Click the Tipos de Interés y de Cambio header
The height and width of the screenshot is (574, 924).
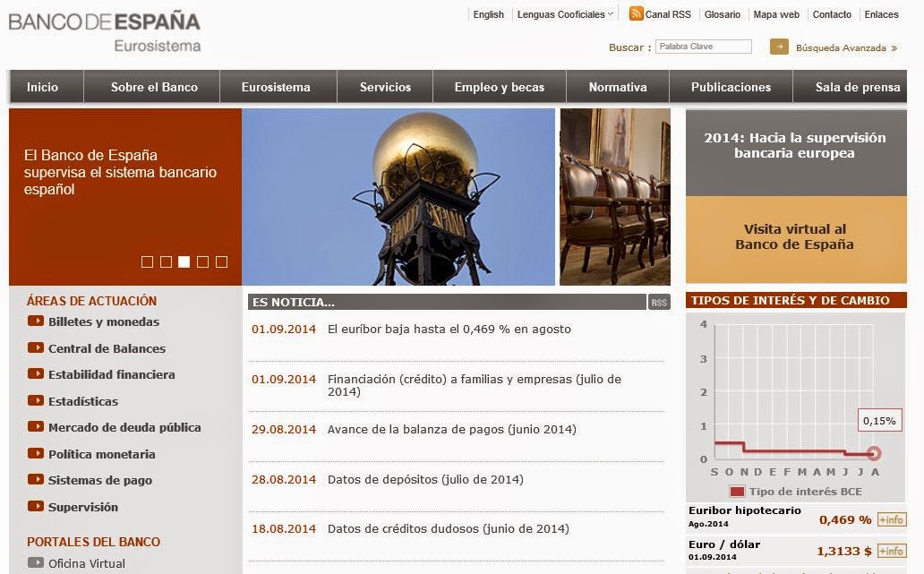tap(796, 300)
